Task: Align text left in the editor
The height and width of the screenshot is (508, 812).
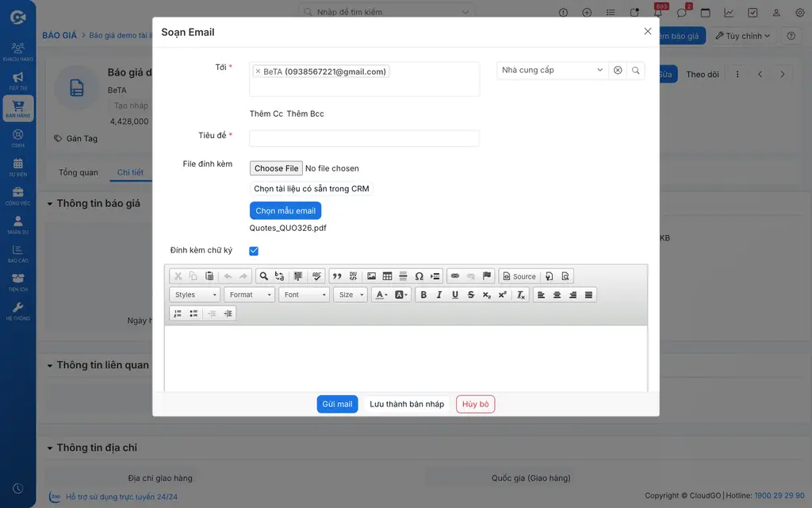Action: [x=541, y=295]
